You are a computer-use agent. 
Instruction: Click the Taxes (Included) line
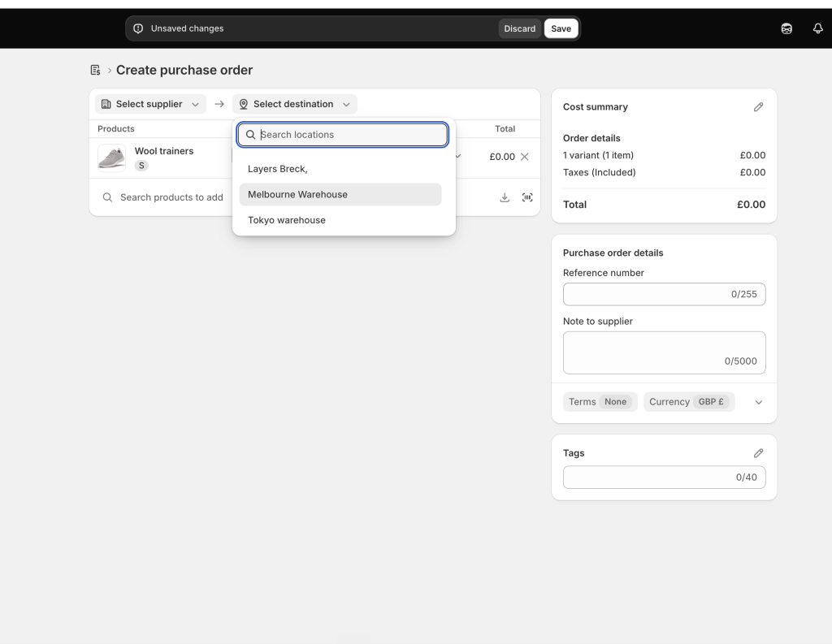click(x=664, y=172)
